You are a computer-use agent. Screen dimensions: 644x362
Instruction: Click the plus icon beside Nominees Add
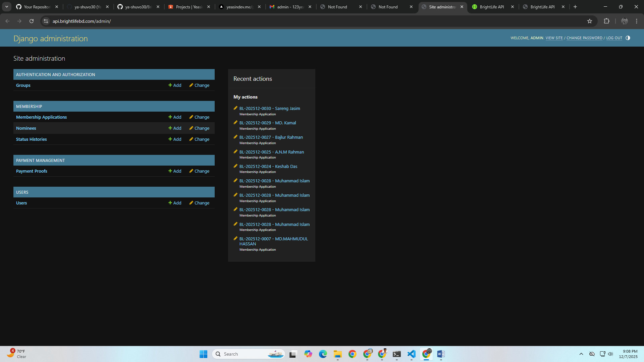(x=170, y=128)
